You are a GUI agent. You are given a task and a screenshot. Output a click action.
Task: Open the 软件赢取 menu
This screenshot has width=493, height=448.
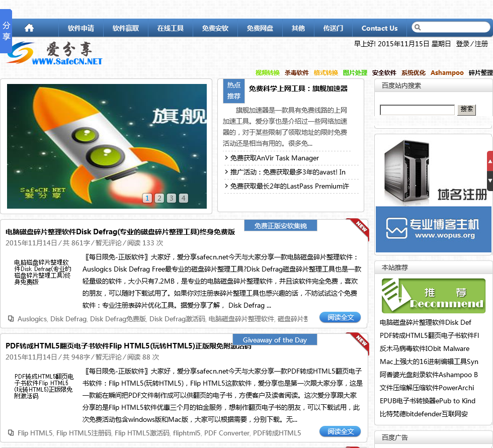coord(125,28)
